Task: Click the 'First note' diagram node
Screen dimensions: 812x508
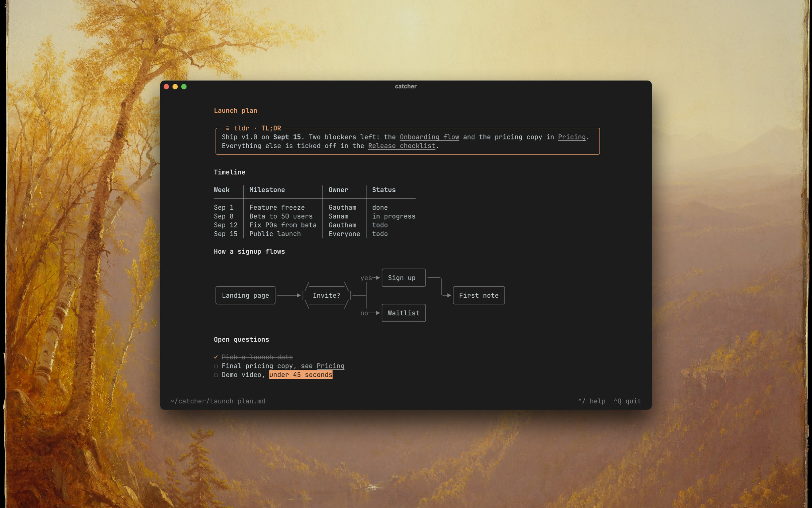Action: pos(479,296)
